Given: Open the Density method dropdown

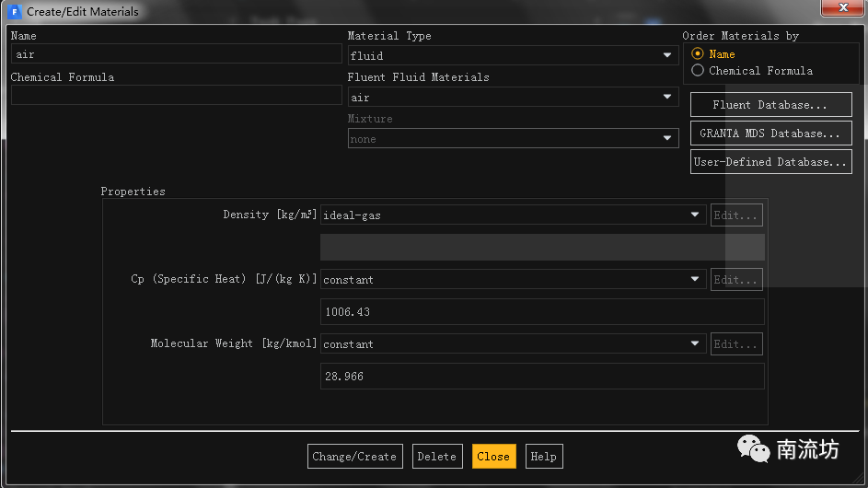Looking at the screenshot, I should (x=513, y=215).
